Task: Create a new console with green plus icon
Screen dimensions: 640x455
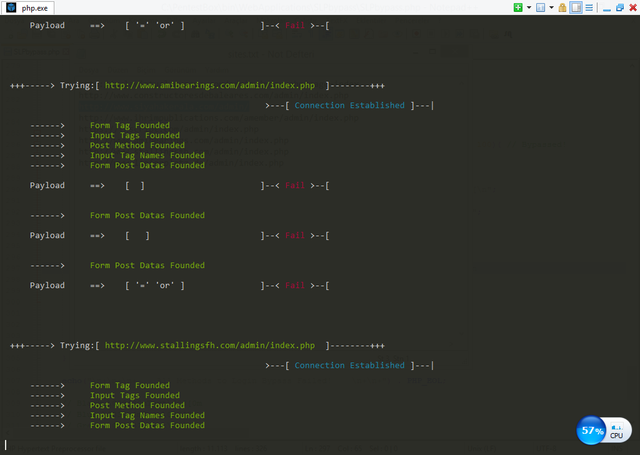Action: [x=518, y=7]
